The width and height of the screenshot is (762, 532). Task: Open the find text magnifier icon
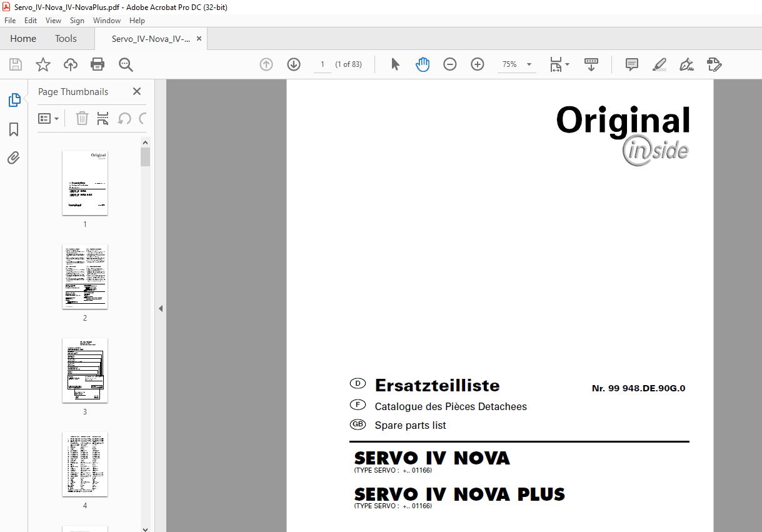(126, 64)
